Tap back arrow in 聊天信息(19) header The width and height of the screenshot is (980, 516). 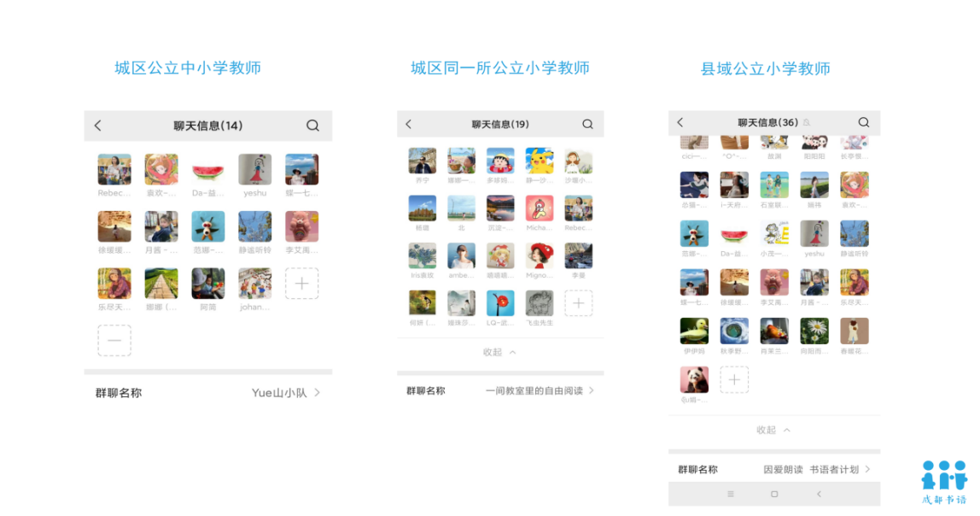(409, 124)
